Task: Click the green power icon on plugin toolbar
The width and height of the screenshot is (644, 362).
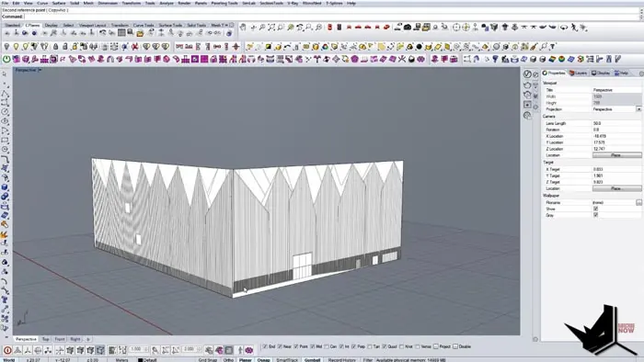Action: [6, 60]
